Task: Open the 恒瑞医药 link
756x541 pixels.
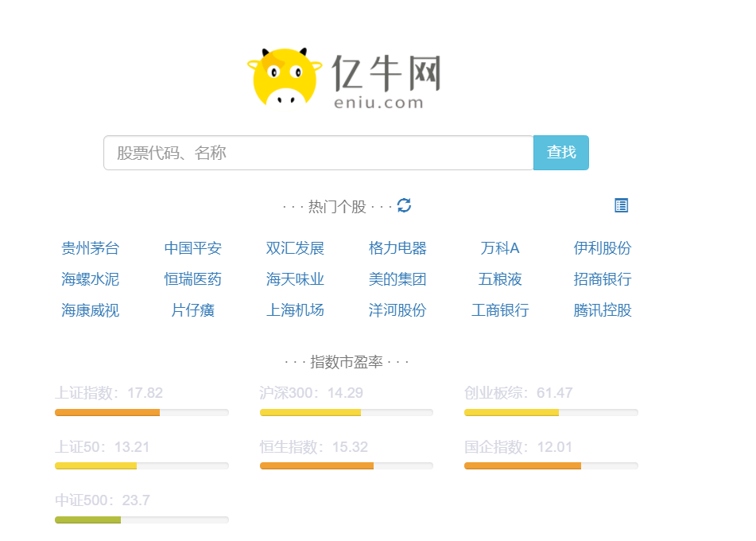Action: [x=192, y=279]
